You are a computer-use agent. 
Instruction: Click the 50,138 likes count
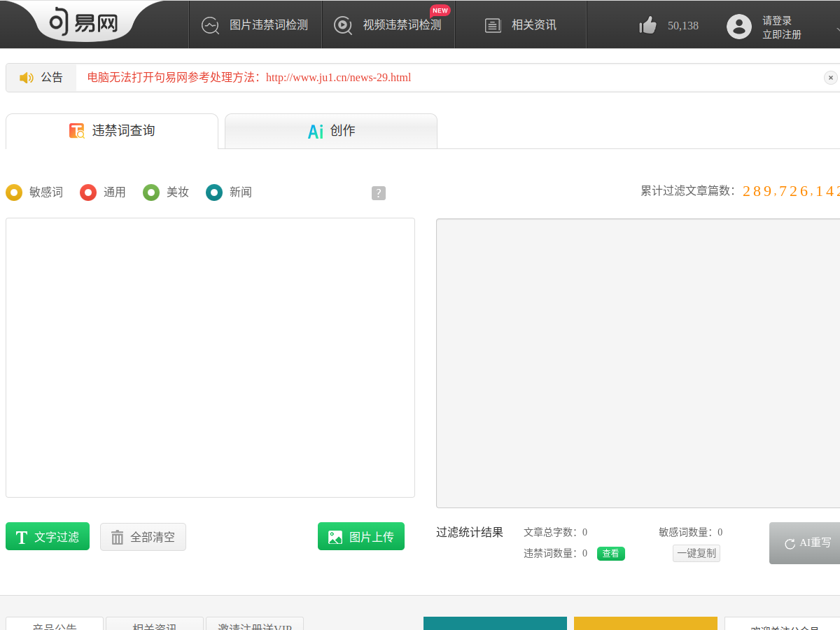click(683, 26)
